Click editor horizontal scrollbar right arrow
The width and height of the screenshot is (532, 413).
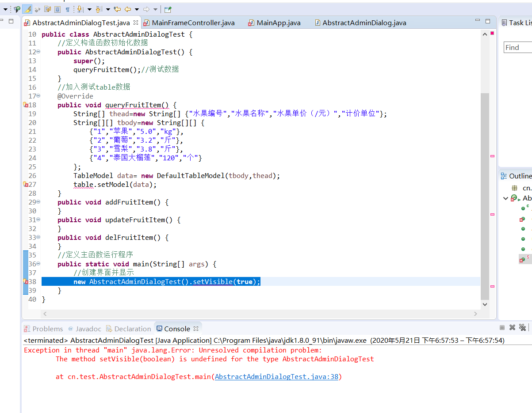tap(476, 314)
